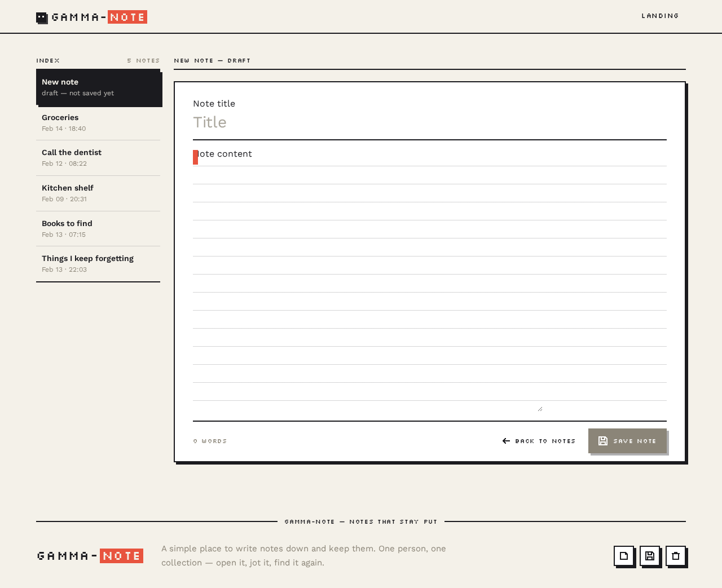Grab the text area resize handle

[x=540, y=409]
